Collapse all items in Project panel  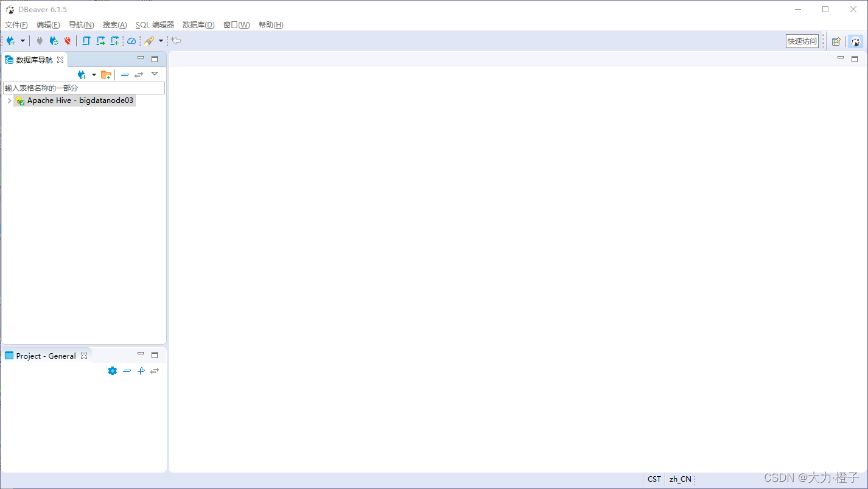coord(127,371)
